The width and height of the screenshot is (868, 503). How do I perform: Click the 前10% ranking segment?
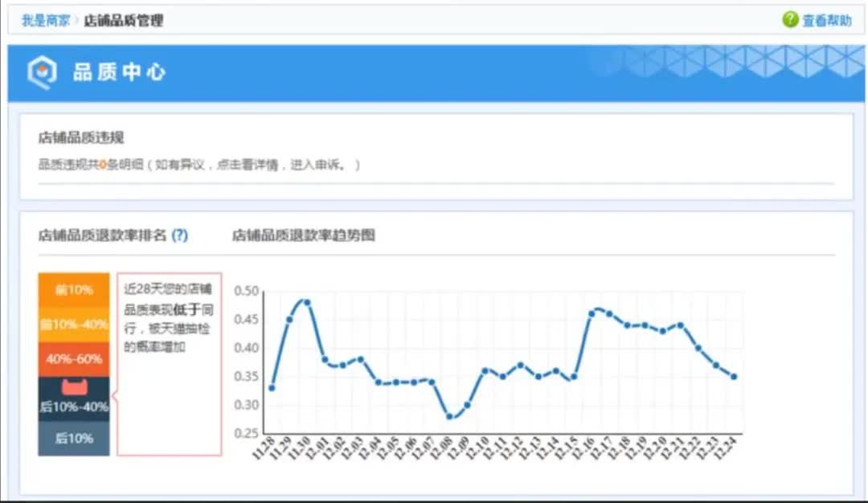click(x=73, y=291)
